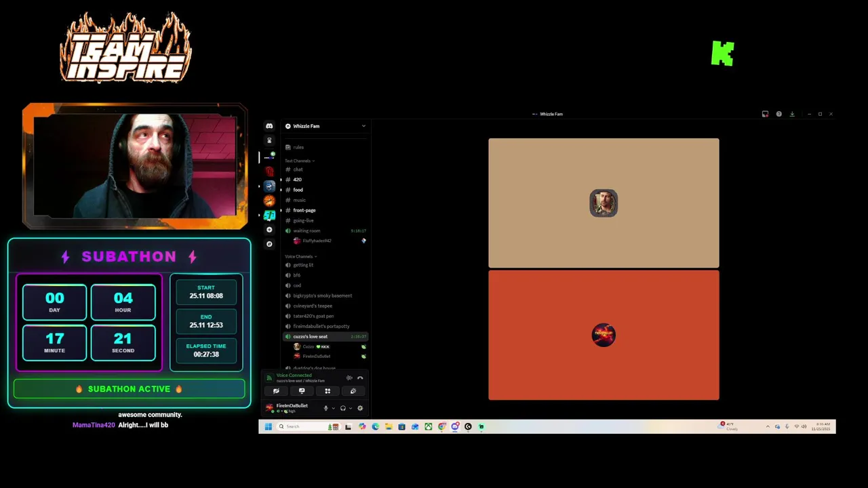Join tater420's goat pen voice channel
The height and width of the screenshot is (488, 868).
click(x=326, y=316)
